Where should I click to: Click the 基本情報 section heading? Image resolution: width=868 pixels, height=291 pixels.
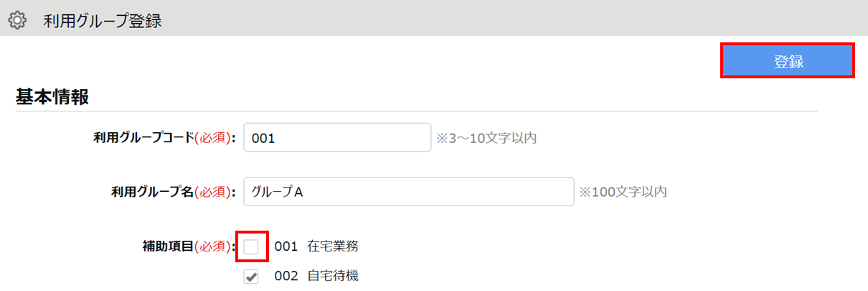52,98
